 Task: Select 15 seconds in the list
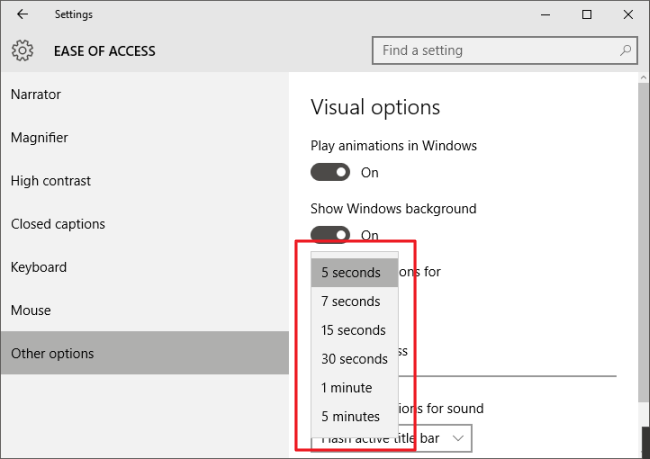(354, 330)
